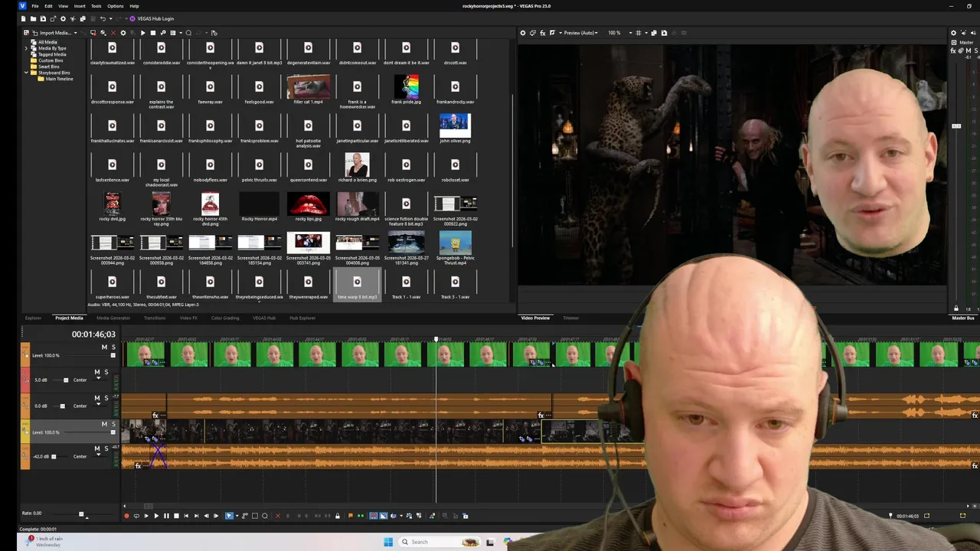Click the Record button in transport bar
This screenshot has width=980, height=551.
coord(126,516)
